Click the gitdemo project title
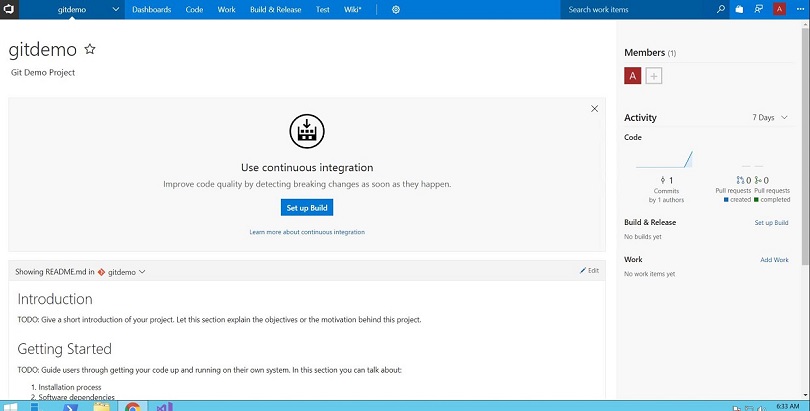The height and width of the screenshot is (411, 810). tap(43, 50)
